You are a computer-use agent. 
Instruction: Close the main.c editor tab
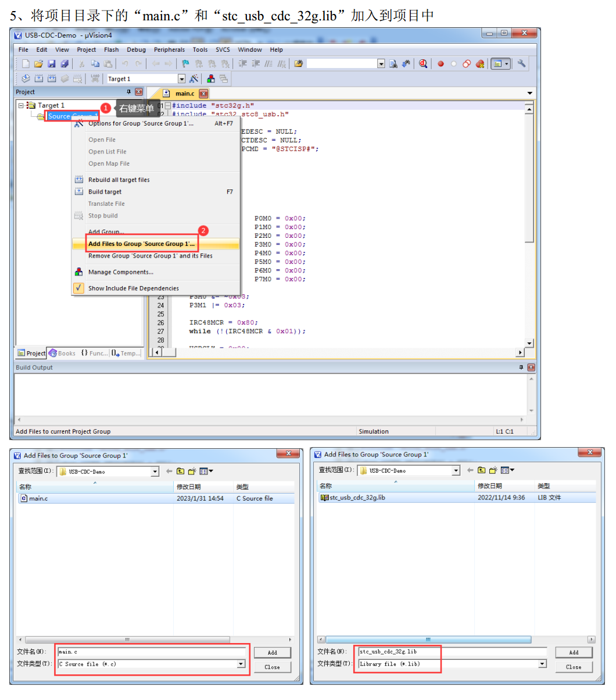tap(203, 94)
